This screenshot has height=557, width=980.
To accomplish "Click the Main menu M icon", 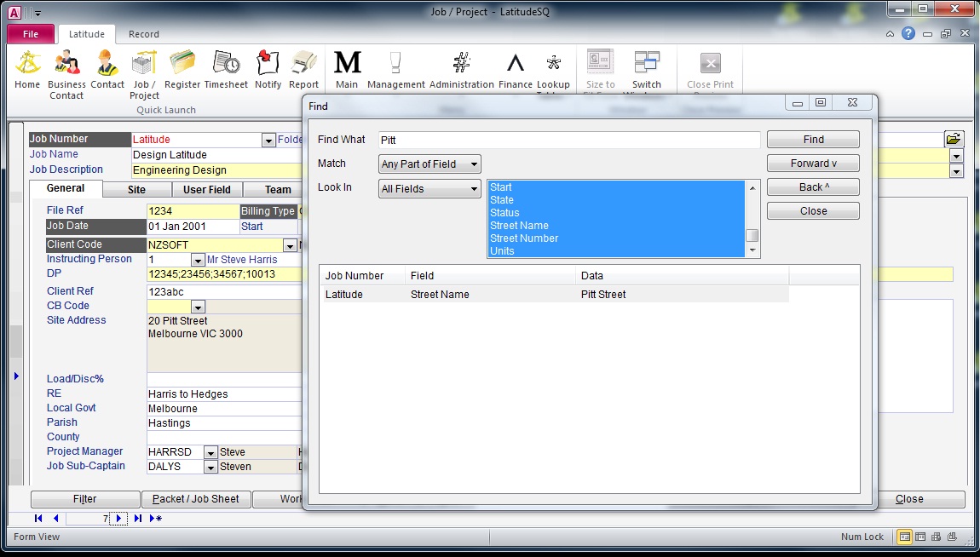I will [x=347, y=64].
